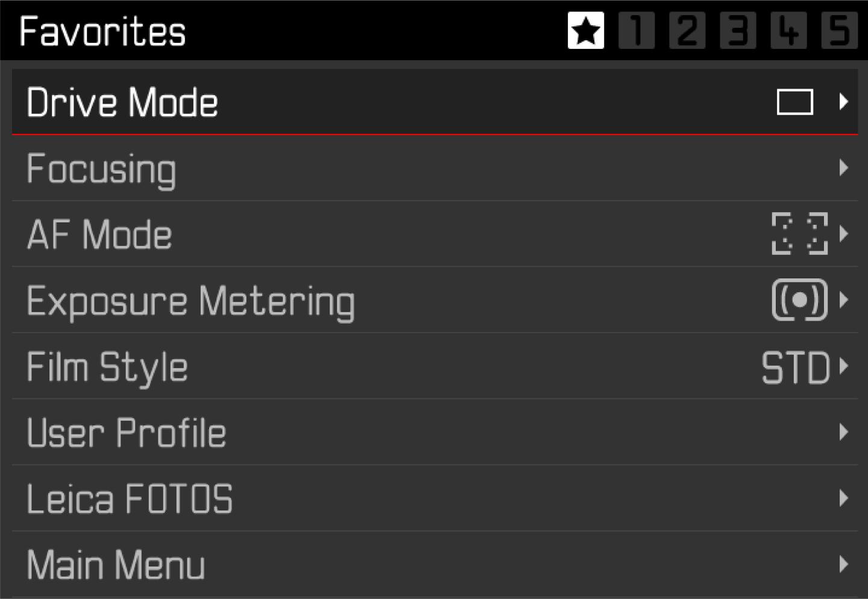Open Leica FOTOS arrow
Image resolution: width=868 pixels, height=599 pixels.
[844, 498]
